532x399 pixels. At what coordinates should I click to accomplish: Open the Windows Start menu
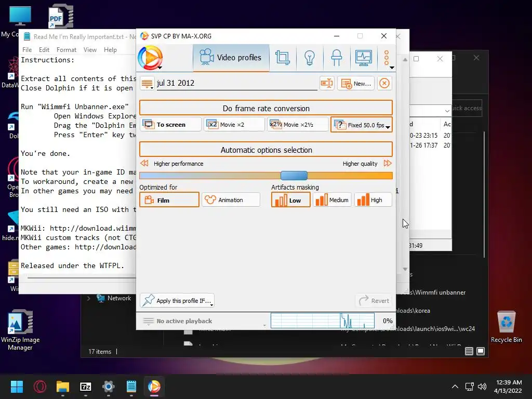tap(17, 387)
